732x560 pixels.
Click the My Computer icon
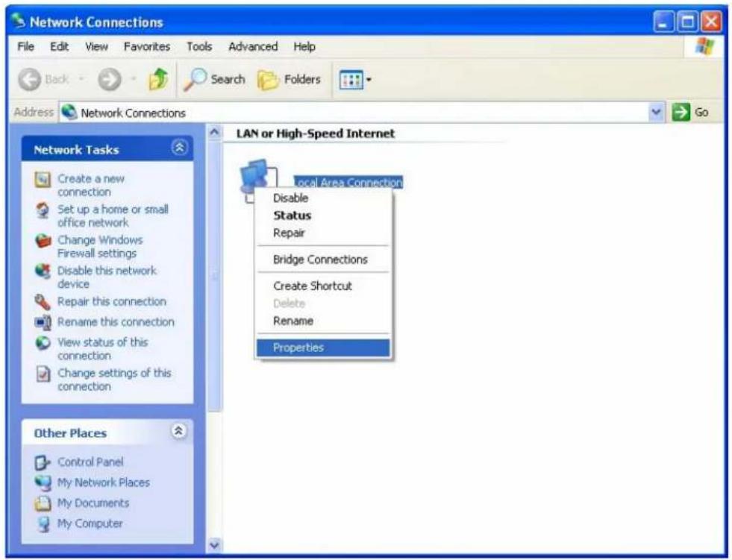point(43,523)
